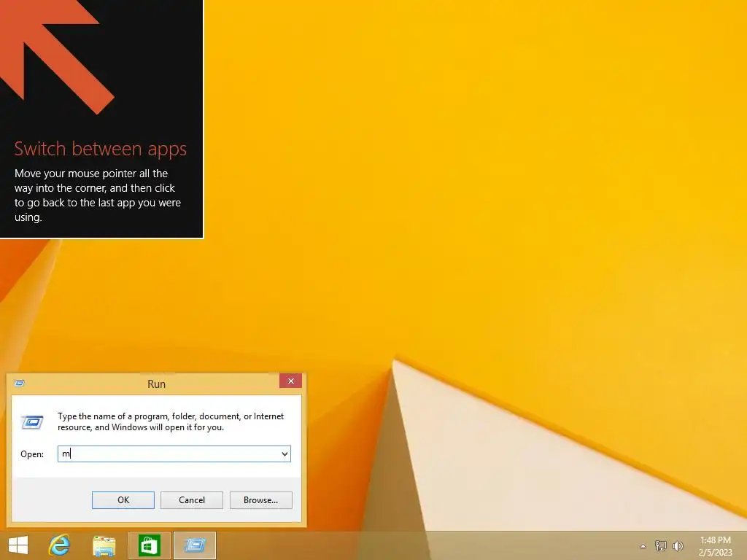The image size is (747, 560).
Task: Click Cancel in the Run dialog
Action: [192, 500]
